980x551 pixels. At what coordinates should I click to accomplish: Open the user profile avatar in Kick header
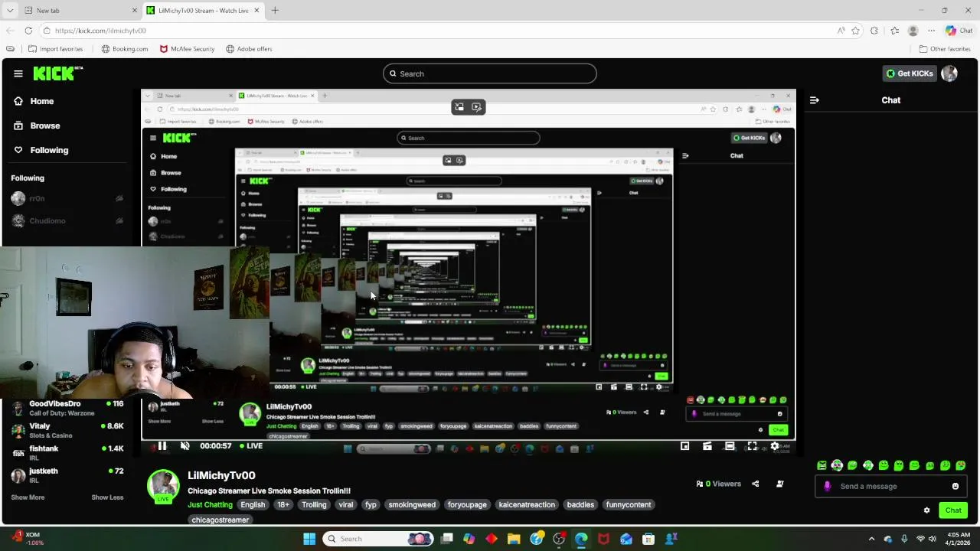point(949,73)
